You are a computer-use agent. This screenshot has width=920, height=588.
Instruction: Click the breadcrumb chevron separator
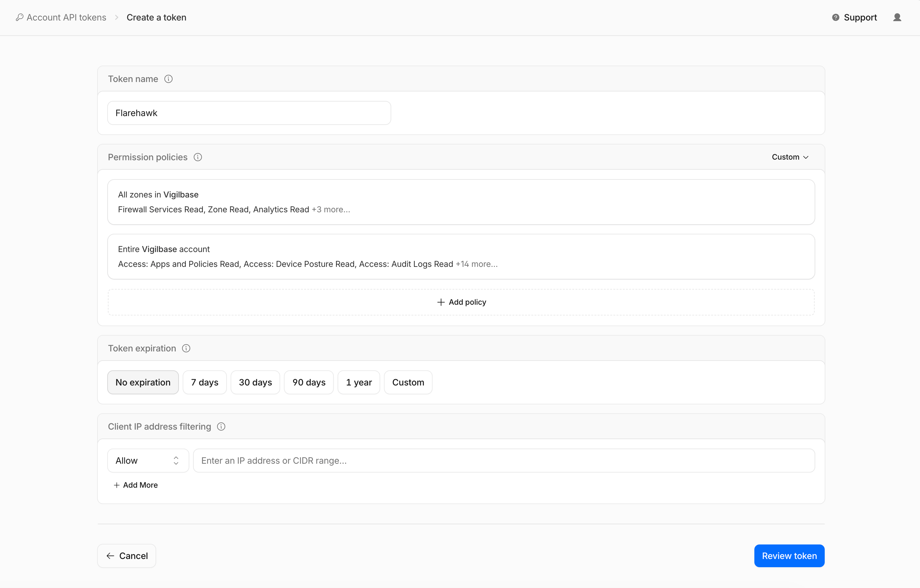(x=116, y=18)
